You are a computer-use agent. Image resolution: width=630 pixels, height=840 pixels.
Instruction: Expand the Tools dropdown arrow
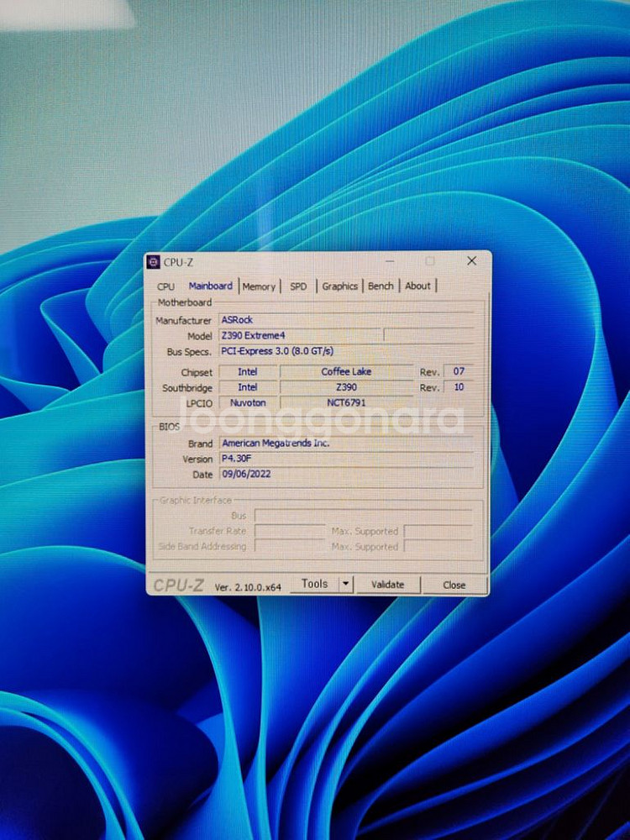click(x=347, y=584)
